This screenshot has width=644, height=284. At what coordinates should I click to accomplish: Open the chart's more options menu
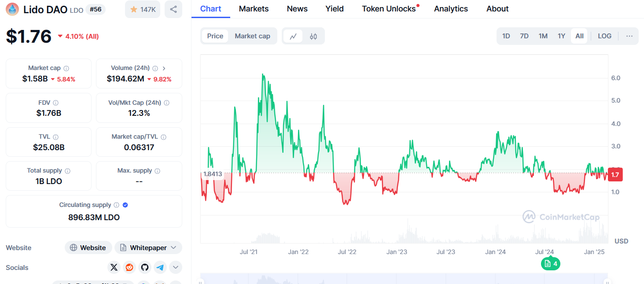pos(629,36)
